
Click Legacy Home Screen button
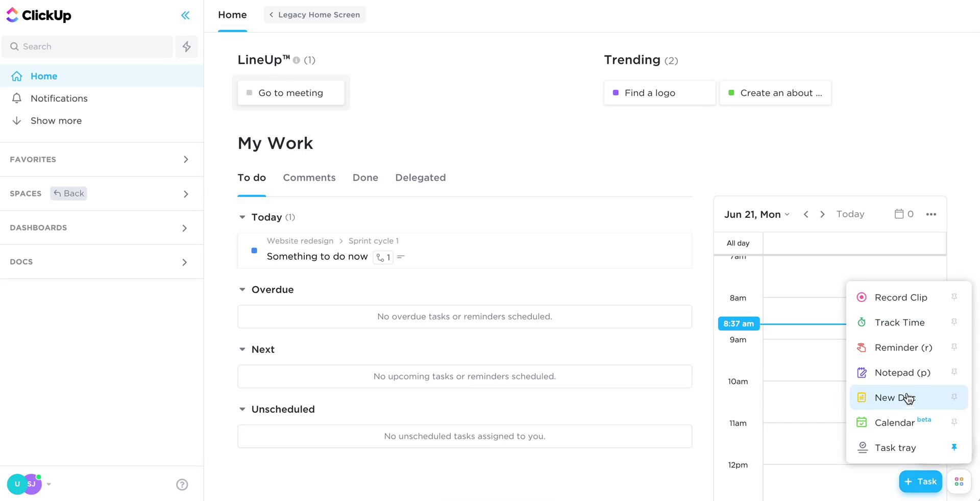click(x=314, y=15)
